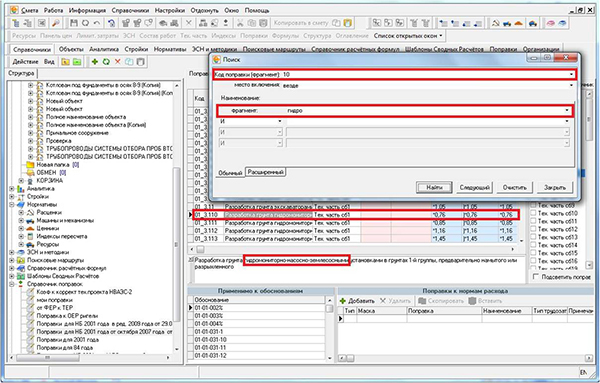
Task: Click the grey X delete icon in the top toolbar
Action: pos(189,23)
